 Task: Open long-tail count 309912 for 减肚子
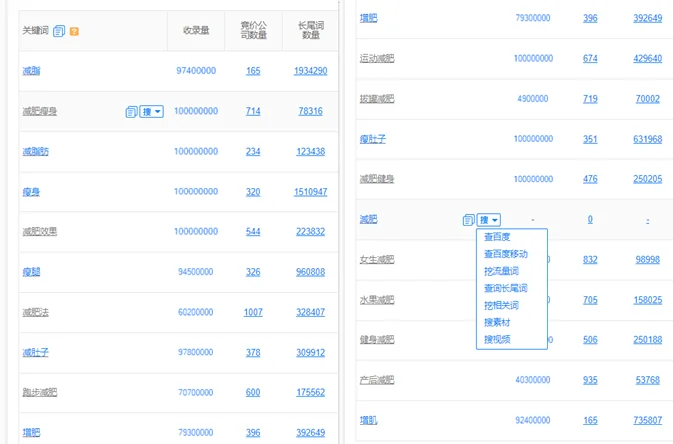point(310,353)
